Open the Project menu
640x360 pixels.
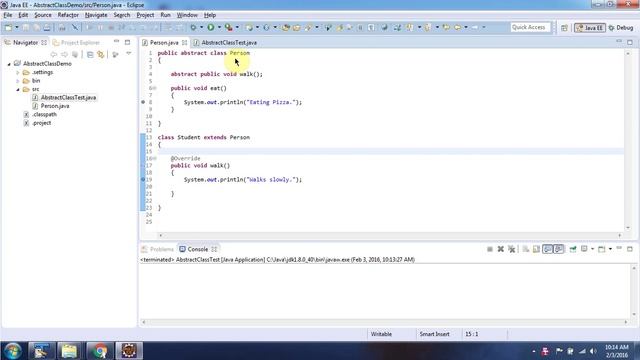pos(145,15)
